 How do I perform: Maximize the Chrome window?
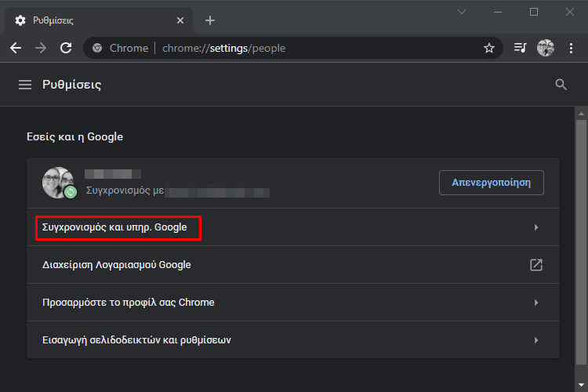point(534,12)
